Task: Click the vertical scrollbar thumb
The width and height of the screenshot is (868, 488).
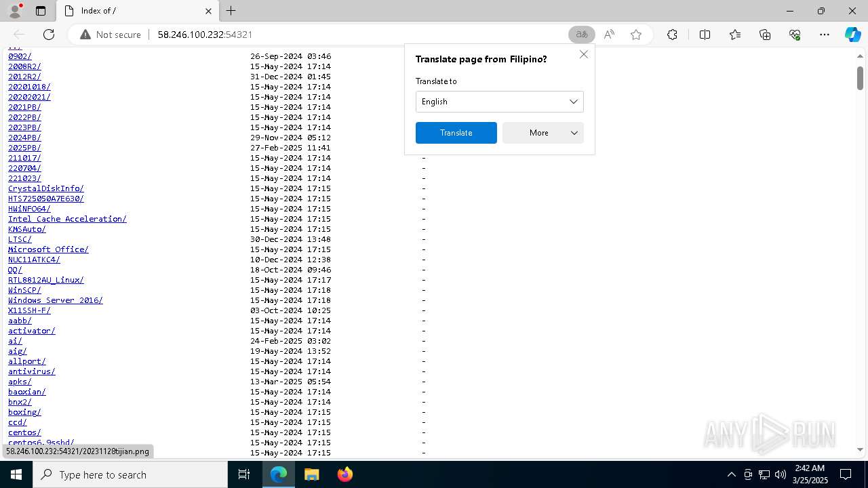Action: click(860, 78)
